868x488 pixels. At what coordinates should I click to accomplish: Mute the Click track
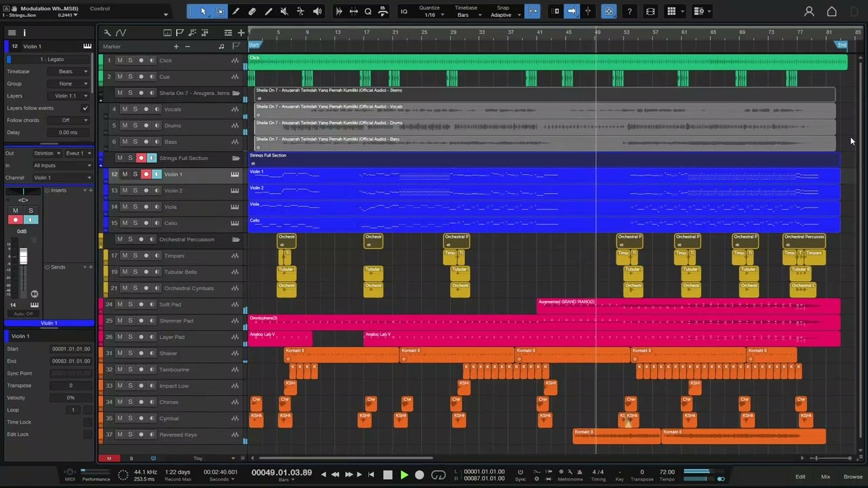[120, 60]
